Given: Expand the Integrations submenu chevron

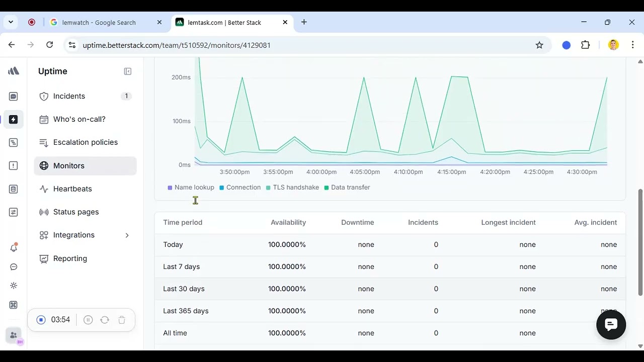Looking at the screenshot, I should pyautogui.click(x=127, y=235).
